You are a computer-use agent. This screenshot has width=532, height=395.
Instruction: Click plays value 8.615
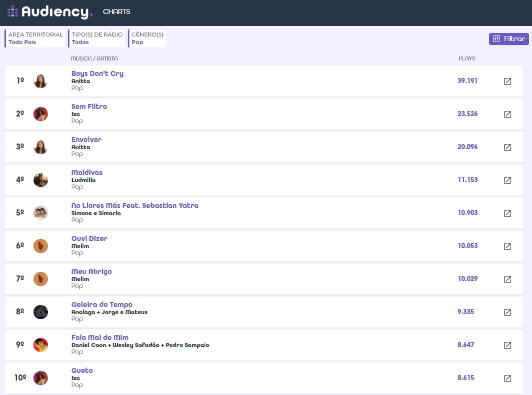coord(466,377)
